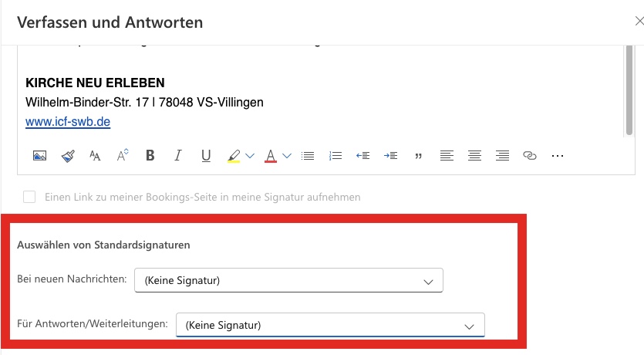Open the 'Für Antworten/Weiterleitungen' signature dropdown
The height and width of the screenshot is (355, 644).
(330, 325)
